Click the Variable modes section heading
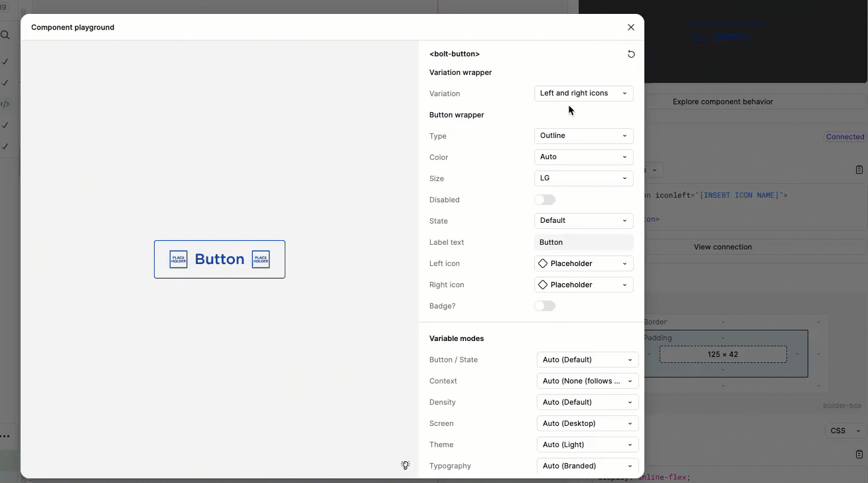The height and width of the screenshot is (483, 868). (457, 338)
